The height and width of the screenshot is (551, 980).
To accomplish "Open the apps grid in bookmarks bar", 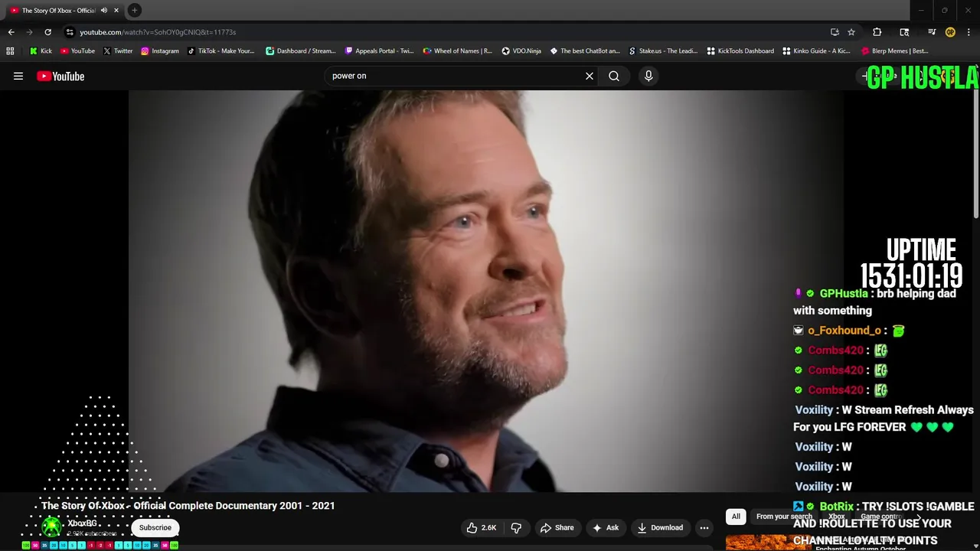I will [x=10, y=51].
